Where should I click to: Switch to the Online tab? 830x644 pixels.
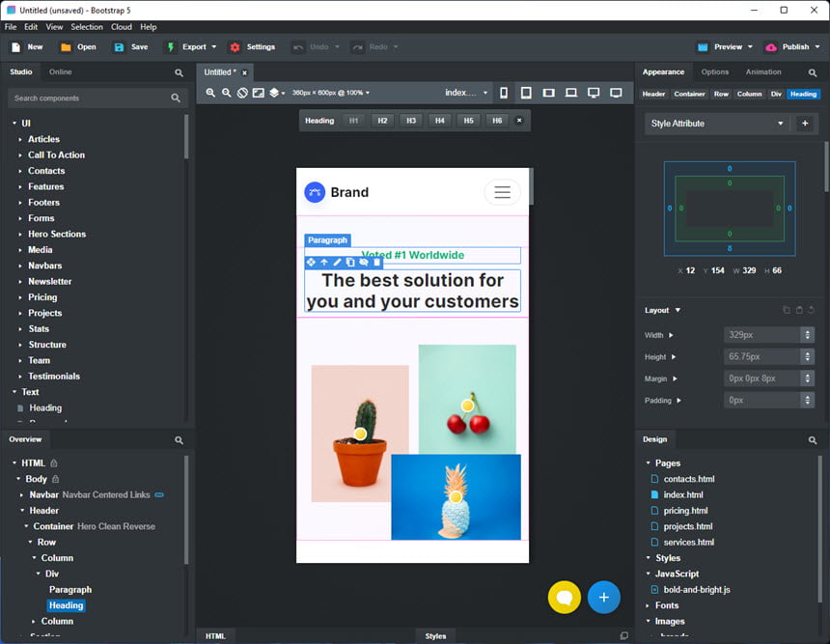click(x=61, y=72)
